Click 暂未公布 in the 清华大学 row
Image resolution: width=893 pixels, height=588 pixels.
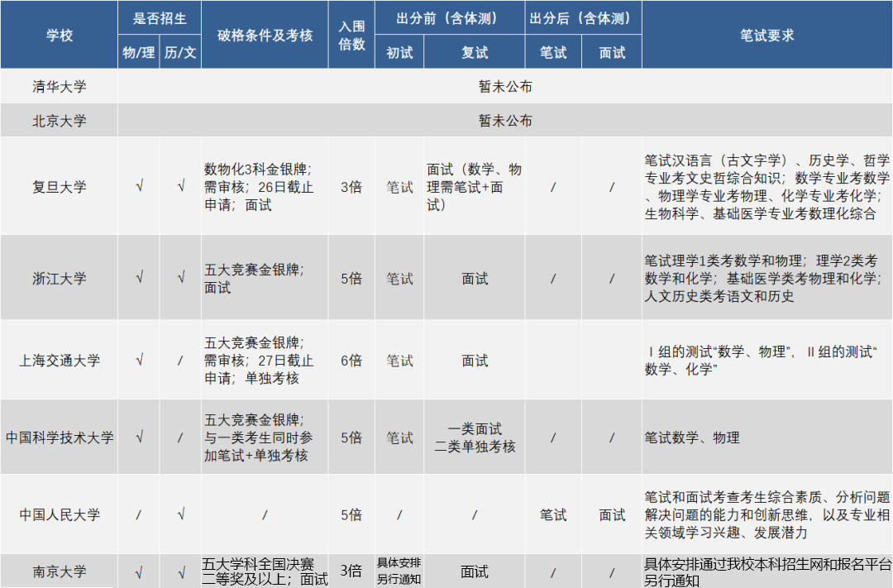pyautogui.click(x=505, y=86)
